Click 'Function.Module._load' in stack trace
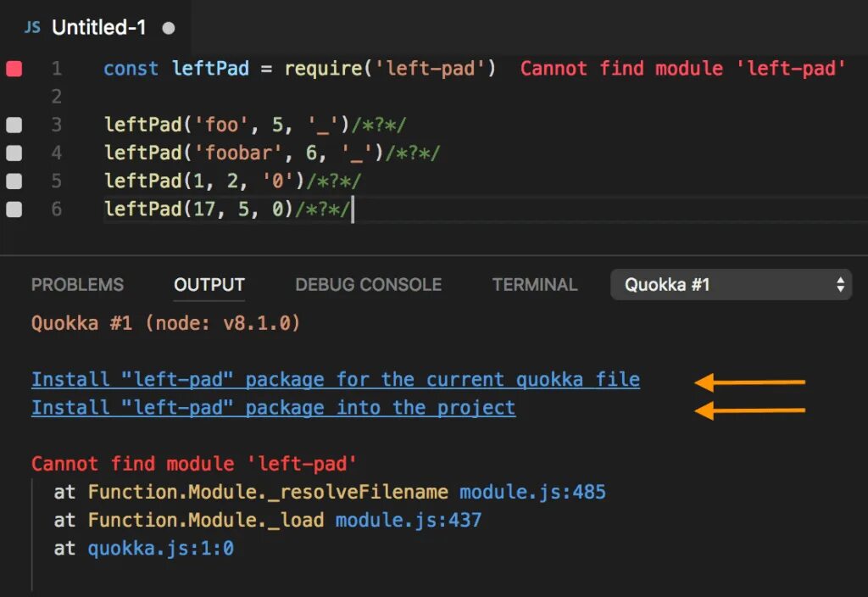This screenshot has width=868, height=597. [x=206, y=521]
